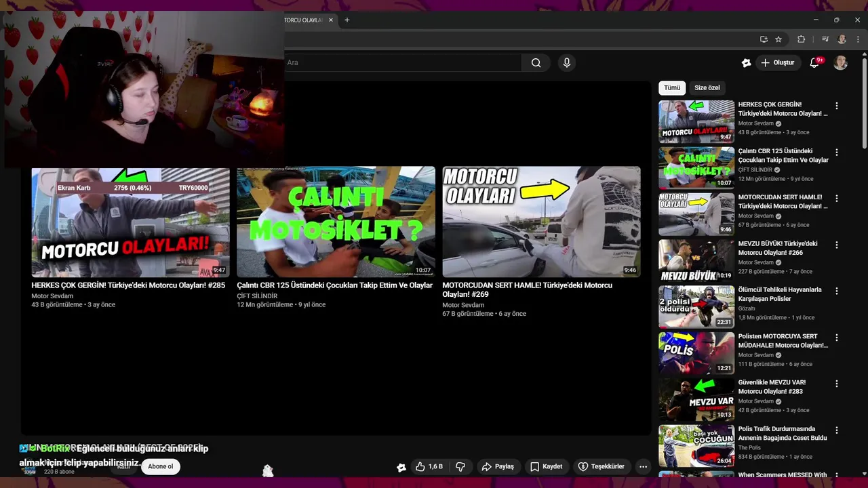Open a new browser tab
The image size is (868, 488).
tap(347, 20)
